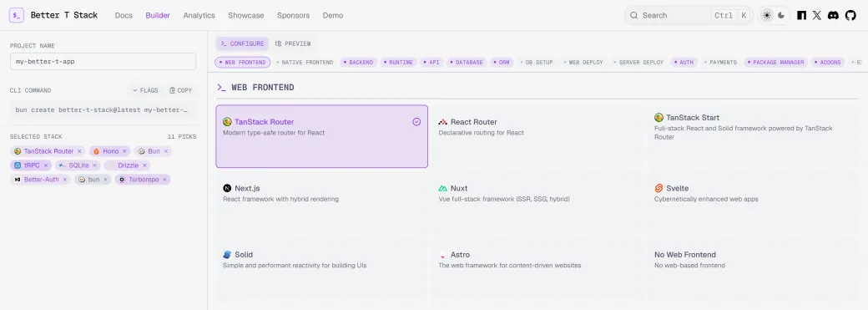Open the Showcase page
Image resolution: width=868 pixels, height=310 pixels.
245,16
